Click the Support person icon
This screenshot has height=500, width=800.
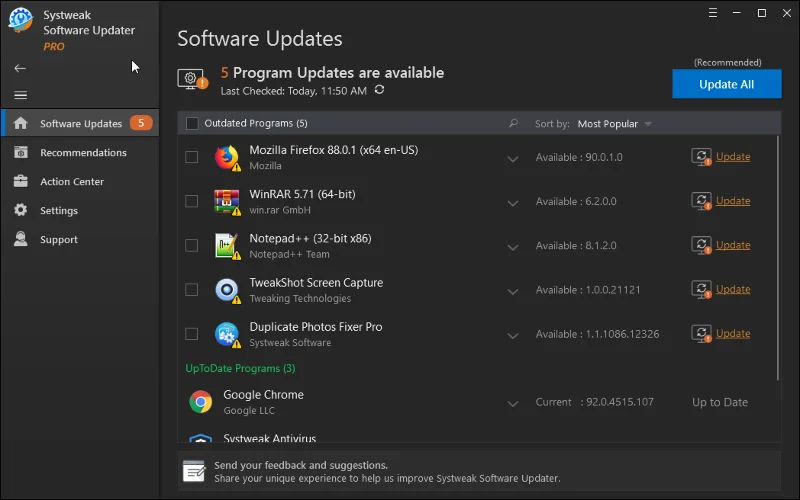click(x=20, y=239)
